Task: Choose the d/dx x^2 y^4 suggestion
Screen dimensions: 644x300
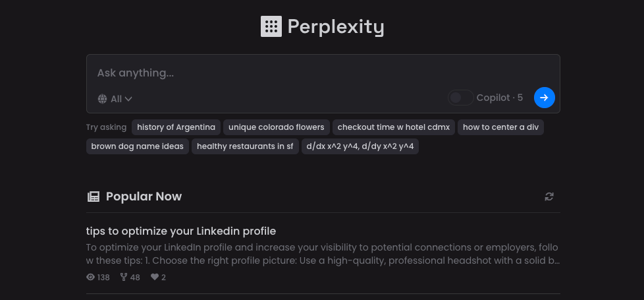Action: 360,146
